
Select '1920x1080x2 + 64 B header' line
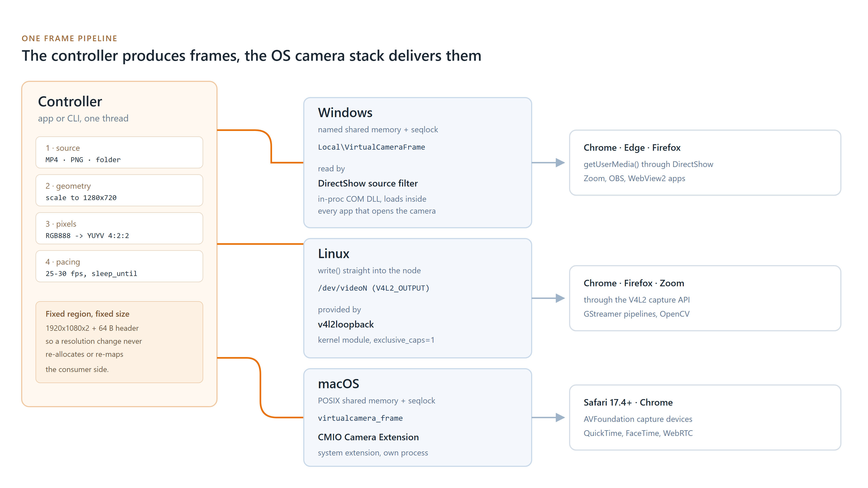[x=92, y=328]
